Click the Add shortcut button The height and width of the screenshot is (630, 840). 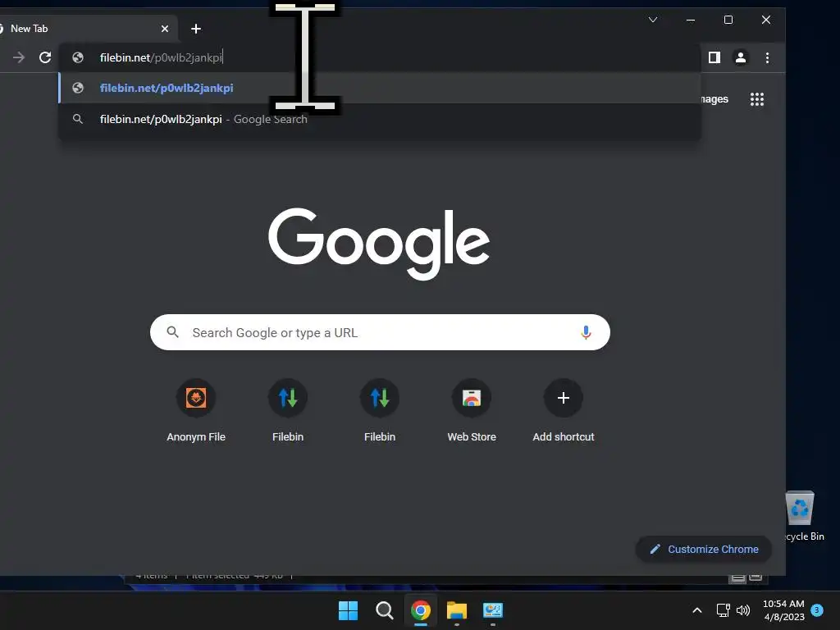tap(564, 411)
